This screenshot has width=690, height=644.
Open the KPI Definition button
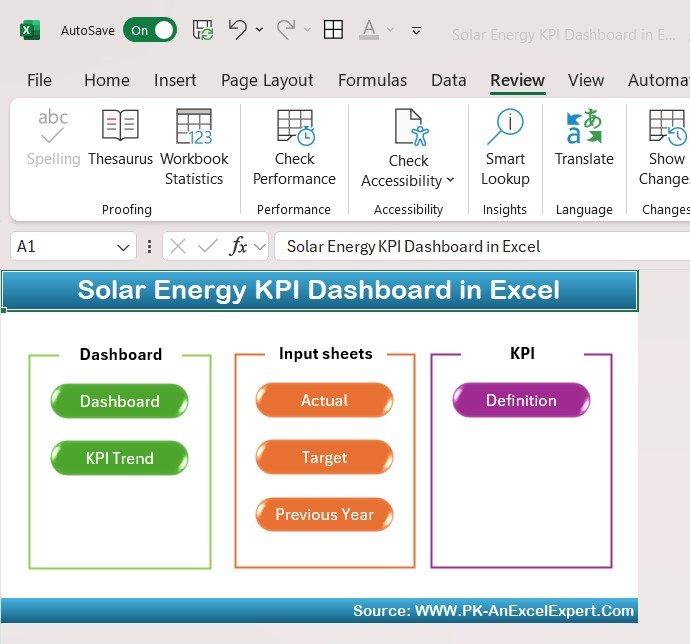521,400
